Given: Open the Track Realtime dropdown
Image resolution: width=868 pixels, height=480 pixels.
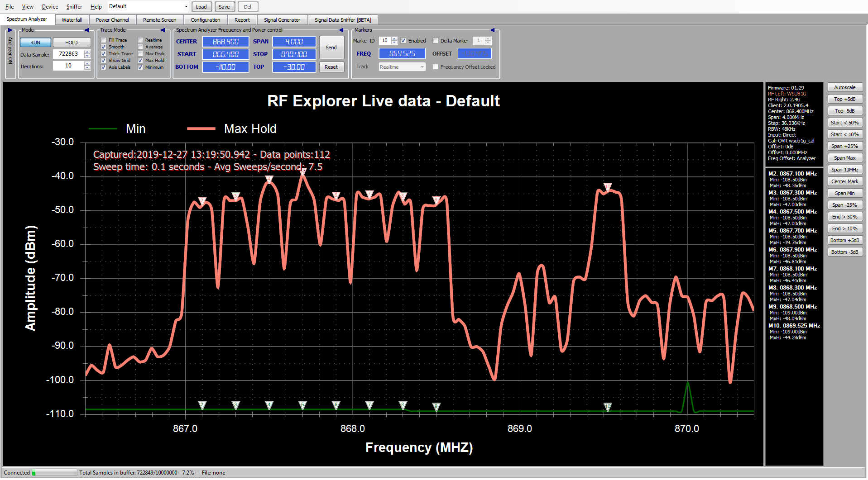Looking at the screenshot, I should 422,67.
